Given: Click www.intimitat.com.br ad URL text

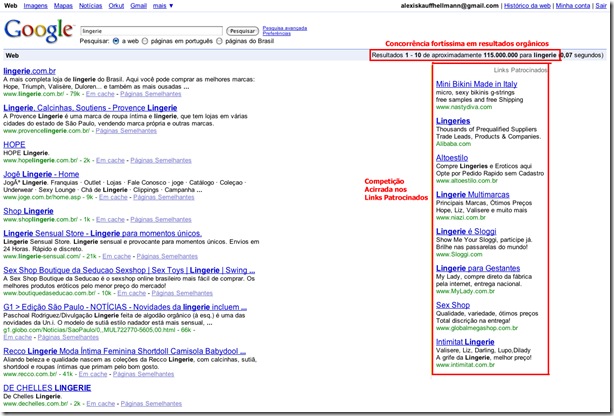Looking at the screenshot, I should (465, 365).
